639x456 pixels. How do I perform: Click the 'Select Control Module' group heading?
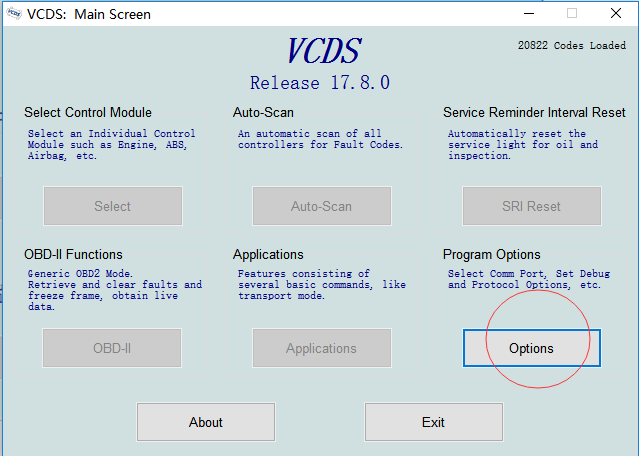click(88, 112)
